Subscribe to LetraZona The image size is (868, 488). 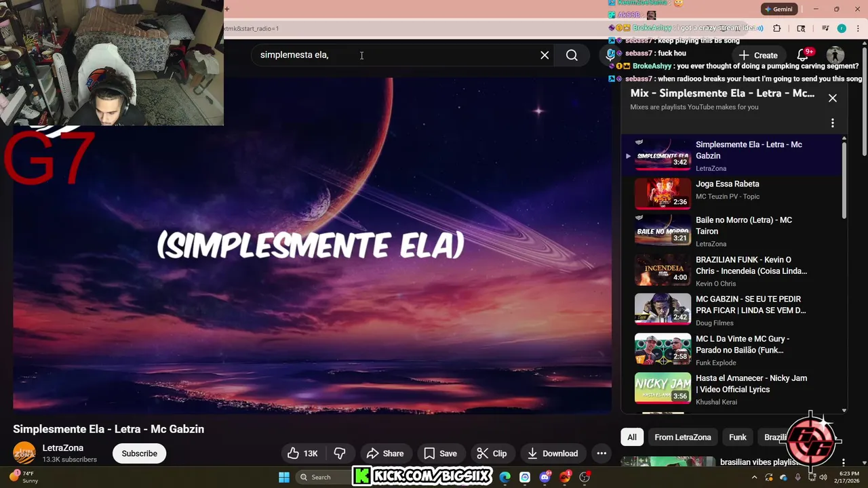[x=139, y=453]
